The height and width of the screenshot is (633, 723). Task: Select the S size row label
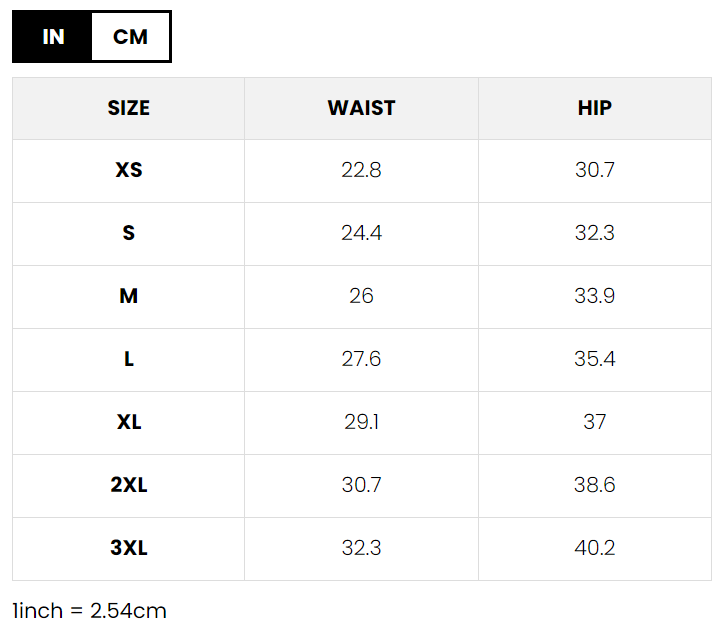[128, 233]
